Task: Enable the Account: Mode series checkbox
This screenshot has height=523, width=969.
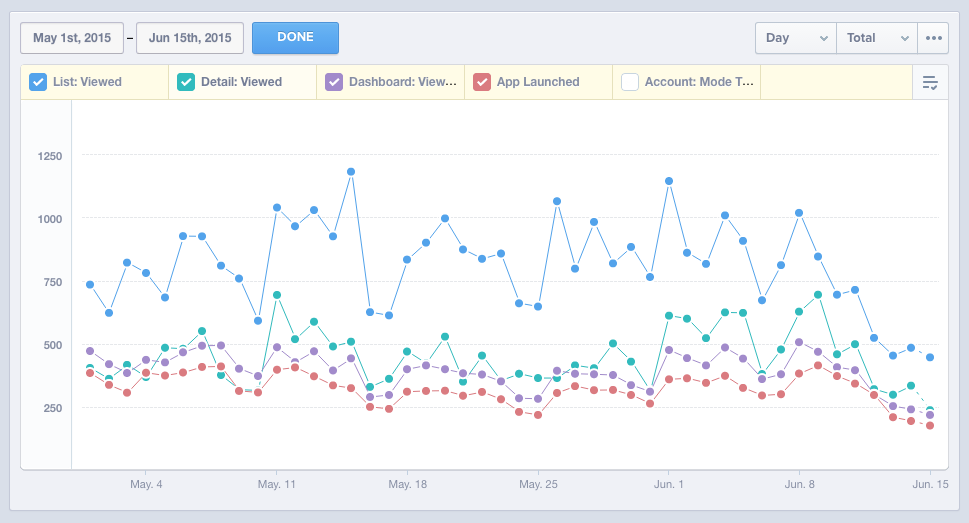Action: point(630,82)
